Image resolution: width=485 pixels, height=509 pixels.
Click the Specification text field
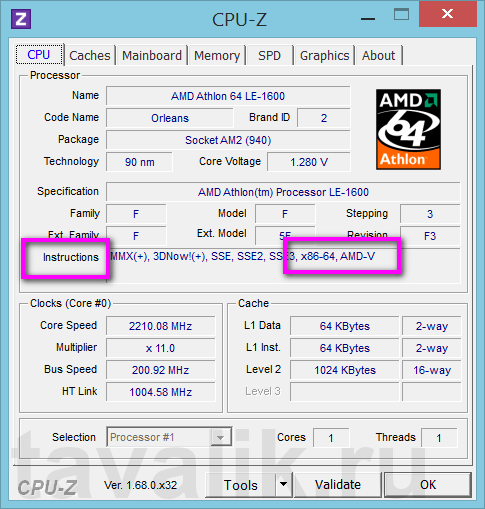point(283,192)
